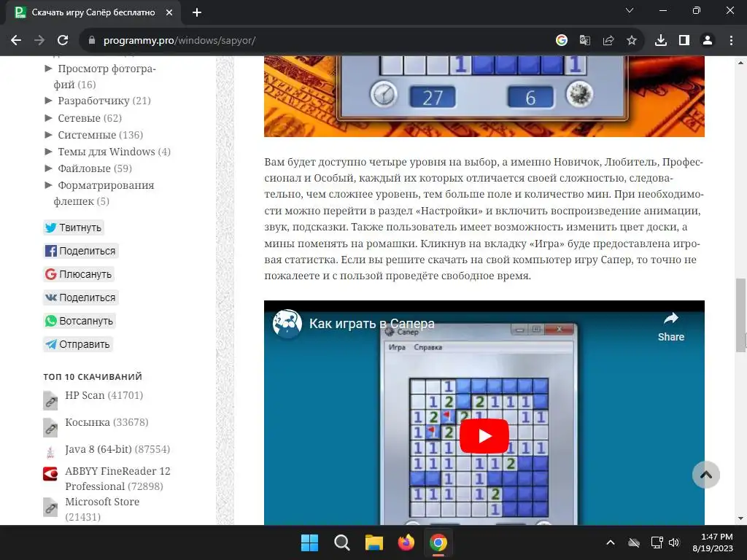Screen dimensions: 747x560
Task: Open the Разработчику category link
Action: tap(93, 101)
